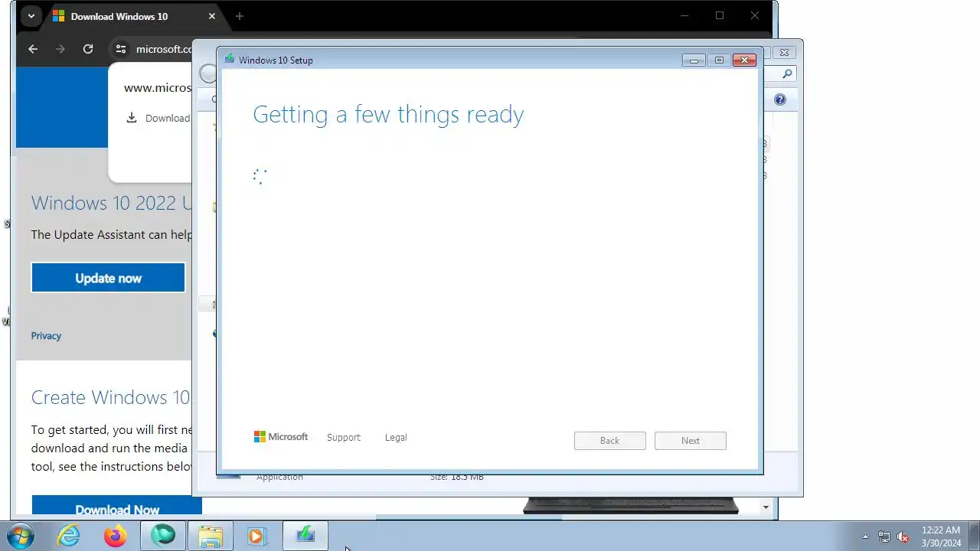
Task: Click the Back button in Windows 10 Setup
Action: point(610,441)
